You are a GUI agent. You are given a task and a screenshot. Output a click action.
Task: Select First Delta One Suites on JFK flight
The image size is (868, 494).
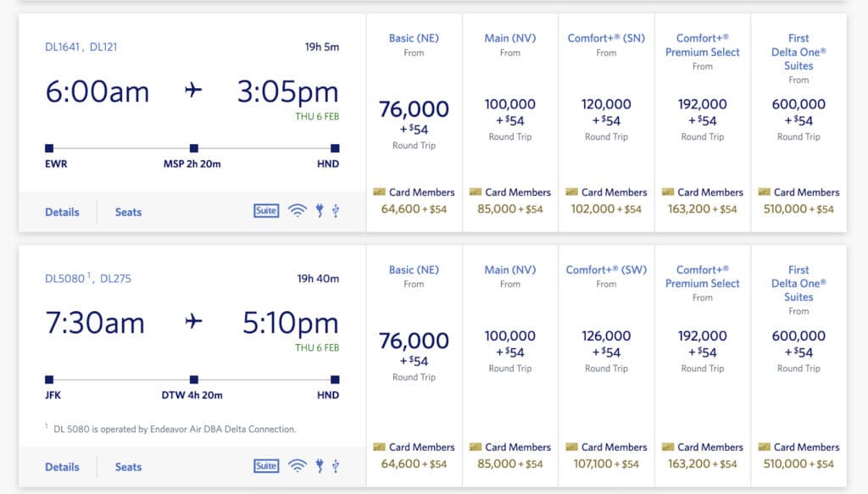pos(798,343)
